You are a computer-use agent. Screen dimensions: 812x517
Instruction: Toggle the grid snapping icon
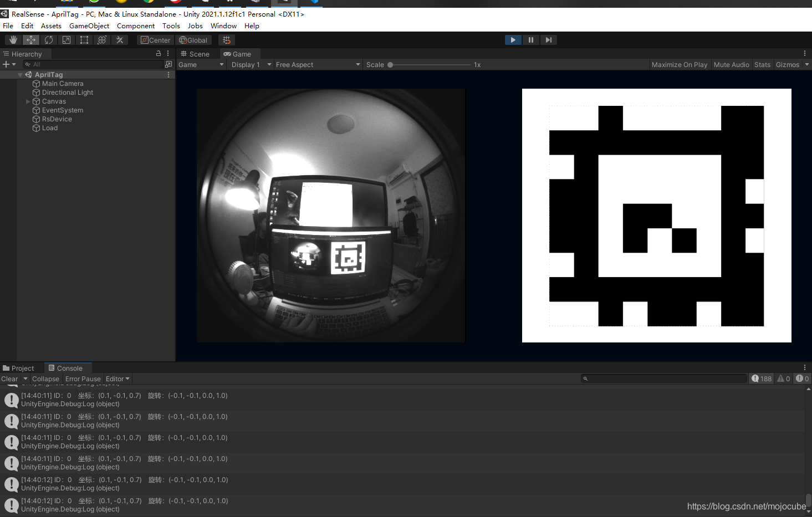(x=227, y=40)
